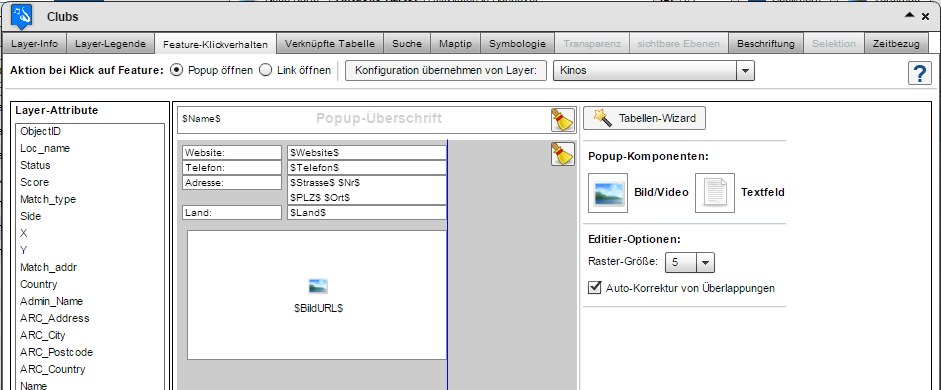Select Match_addr in the Layer-Attribute list
941x390 pixels.
(48, 267)
